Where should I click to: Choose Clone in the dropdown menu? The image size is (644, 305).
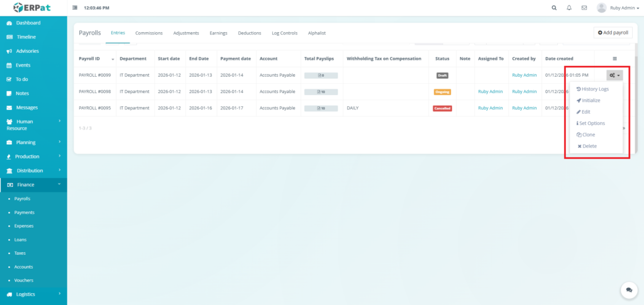click(588, 135)
